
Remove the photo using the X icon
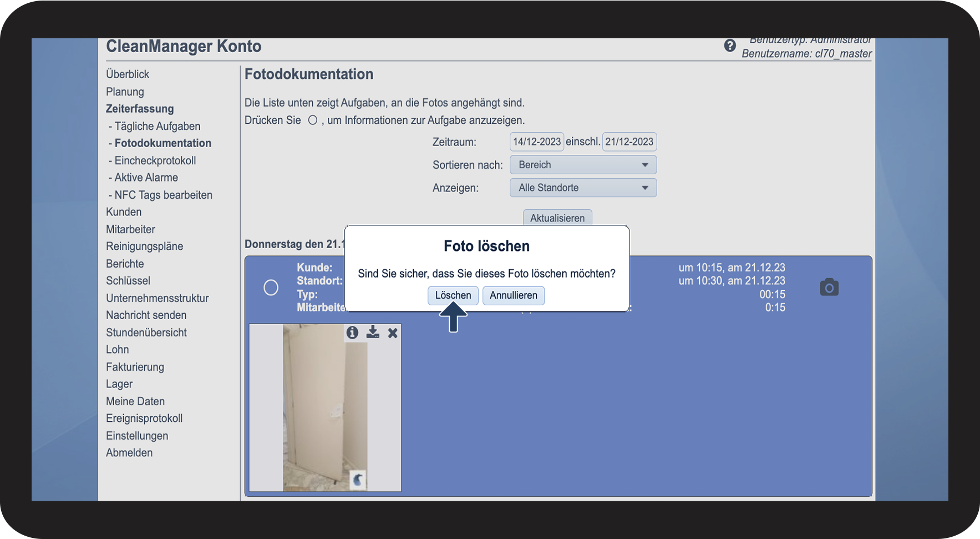coord(393,333)
